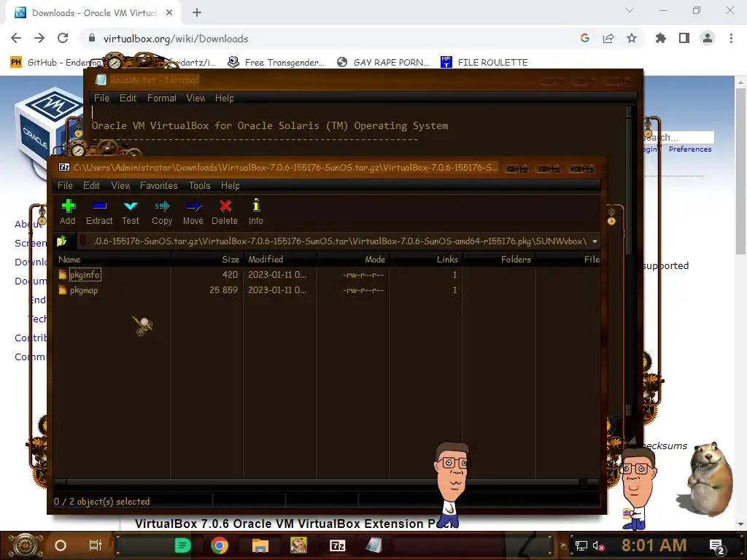Click Notepad heading line about Oracle Solaris
The width and height of the screenshot is (747, 560).
270,125
